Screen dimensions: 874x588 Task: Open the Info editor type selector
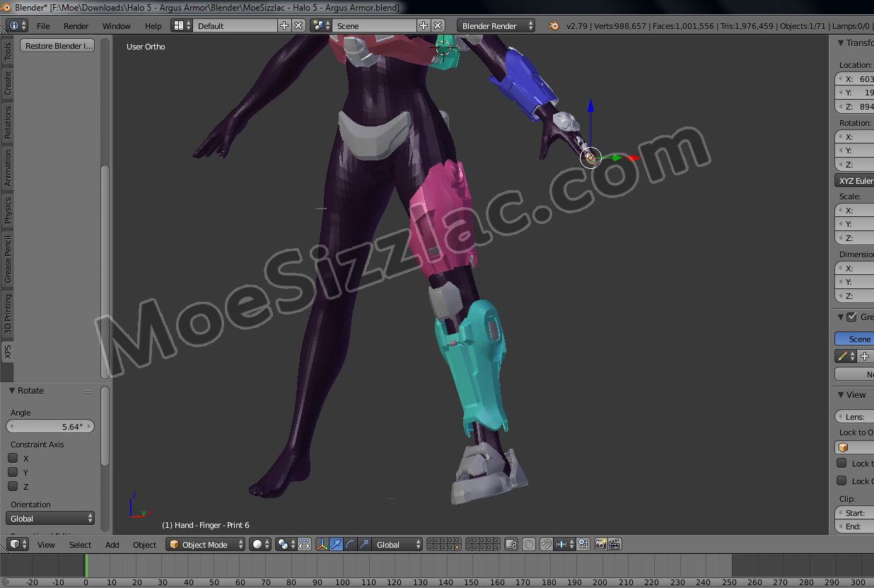(x=17, y=25)
